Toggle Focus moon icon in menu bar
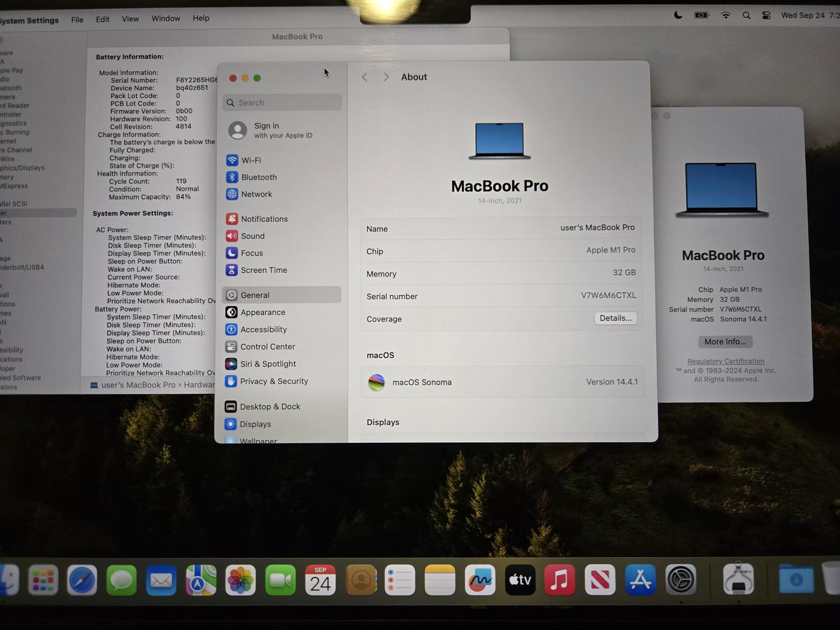 678,15
